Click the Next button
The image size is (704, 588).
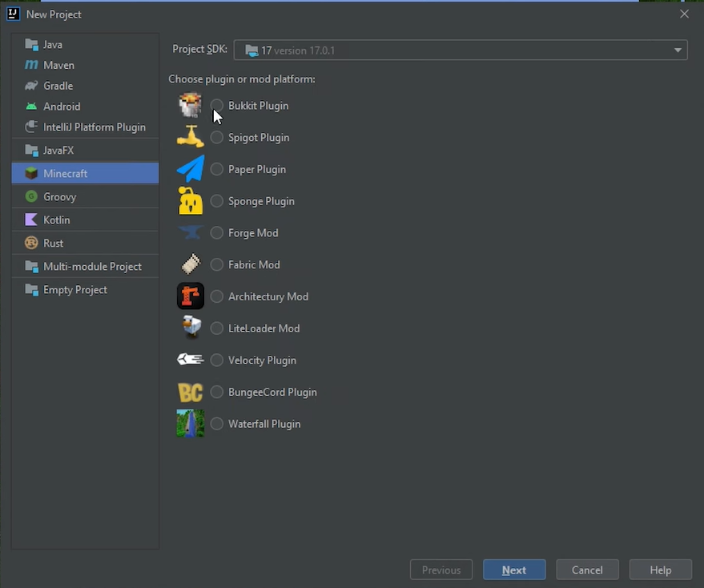tap(514, 570)
